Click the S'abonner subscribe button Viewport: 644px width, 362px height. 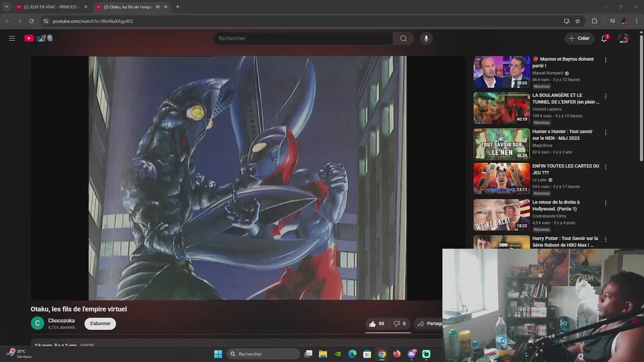click(100, 324)
